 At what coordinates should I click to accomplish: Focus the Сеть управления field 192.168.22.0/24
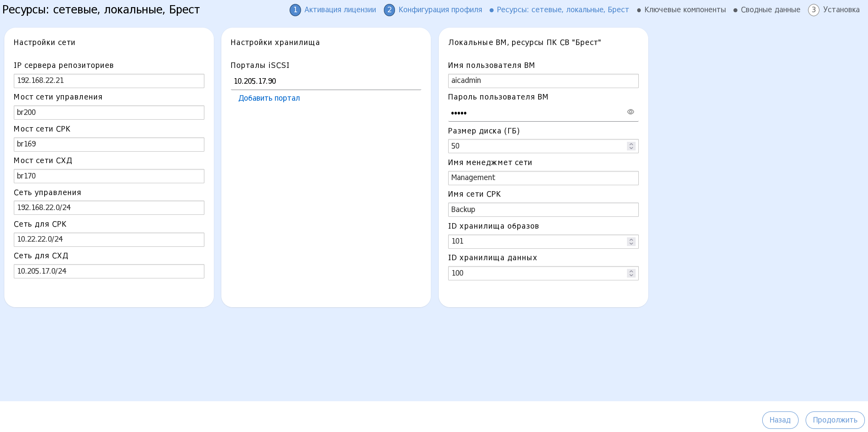tap(109, 208)
